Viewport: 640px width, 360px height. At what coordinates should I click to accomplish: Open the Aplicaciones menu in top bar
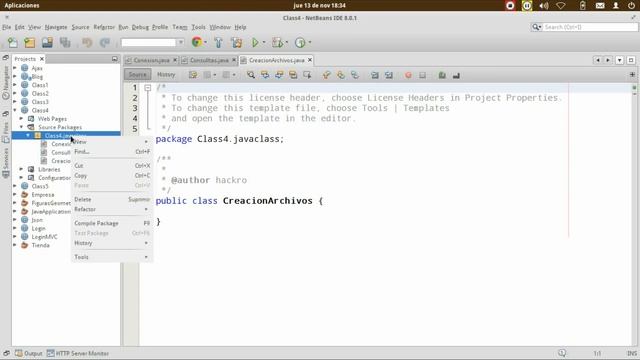22,6
